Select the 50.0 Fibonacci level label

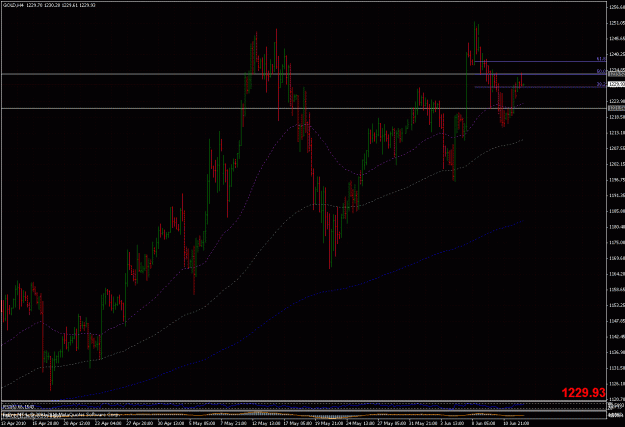click(601, 71)
